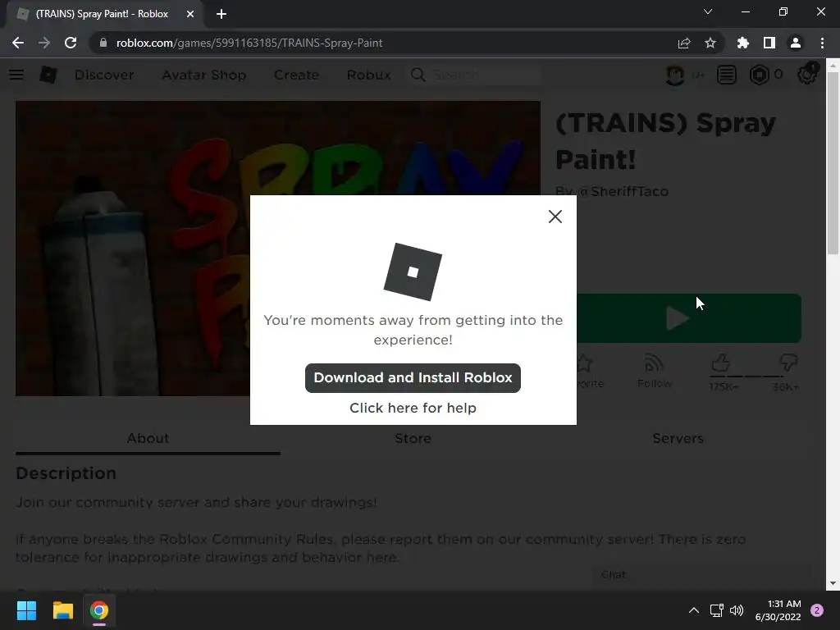The image size is (840, 630).
Task: Open the Robux page
Action: (x=368, y=75)
